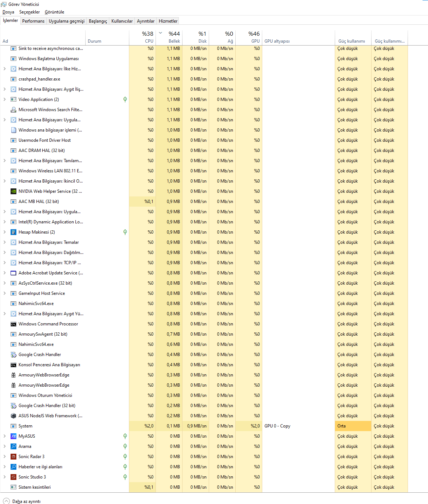Click the ASUS NodeJS Web Framework icon
This screenshot has height=504, width=428.
[x=13, y=416]
